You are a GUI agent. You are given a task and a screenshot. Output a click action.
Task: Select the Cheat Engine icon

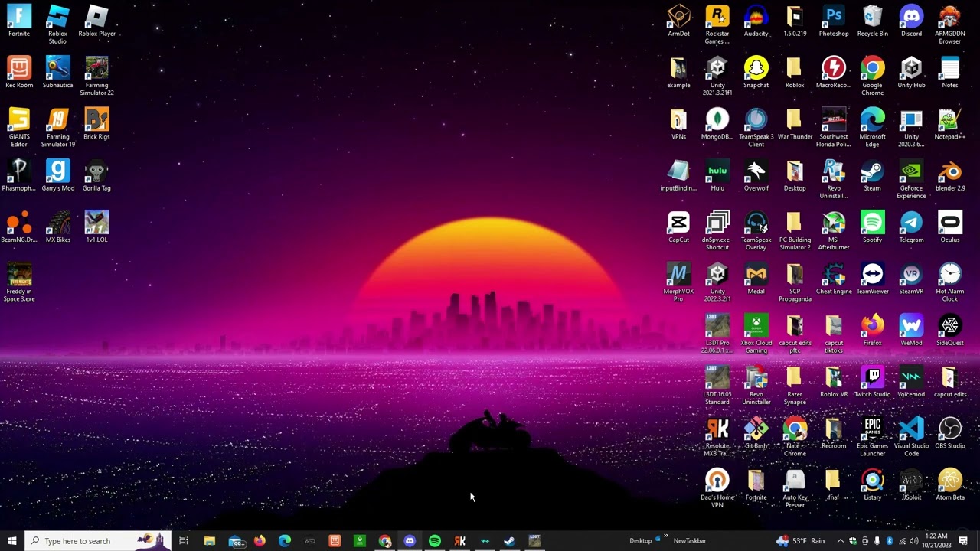point(834,279)
